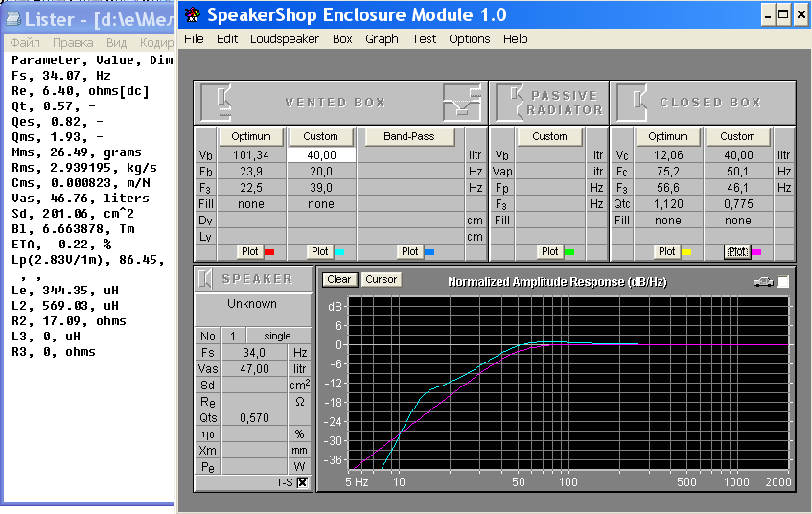Click 'Vas, 46.76, liters' line in Lister

81,199
